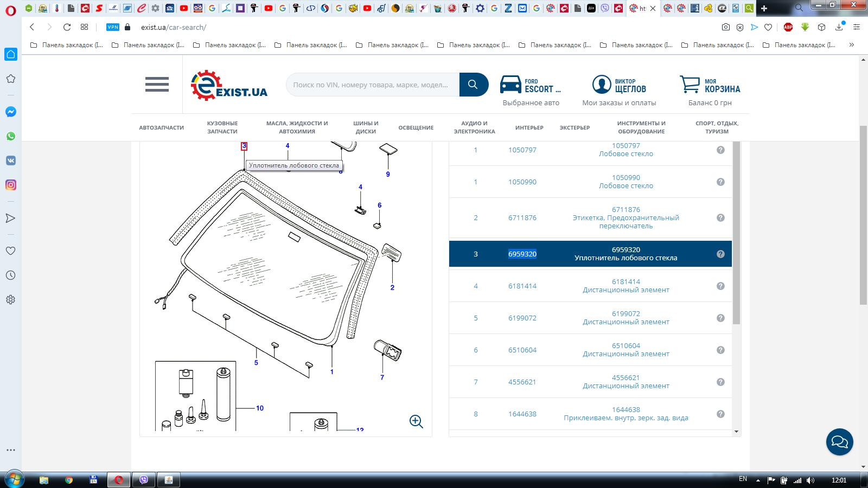Open the Шины и диски category

366,127
